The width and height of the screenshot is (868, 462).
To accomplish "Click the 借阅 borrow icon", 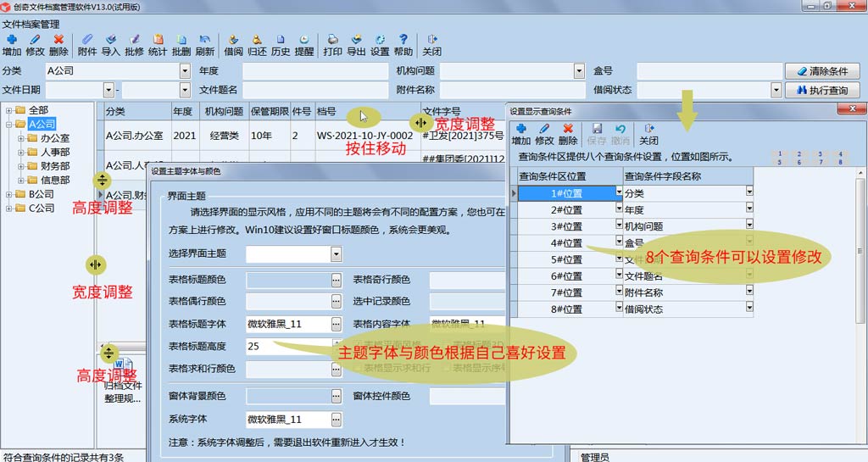I will 234,40.
